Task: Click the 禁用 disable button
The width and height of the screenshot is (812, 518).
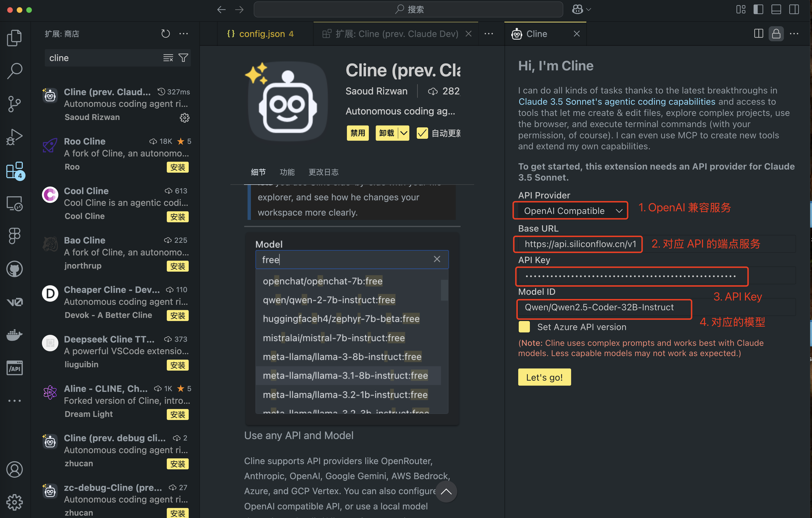Action: point(357,133)
